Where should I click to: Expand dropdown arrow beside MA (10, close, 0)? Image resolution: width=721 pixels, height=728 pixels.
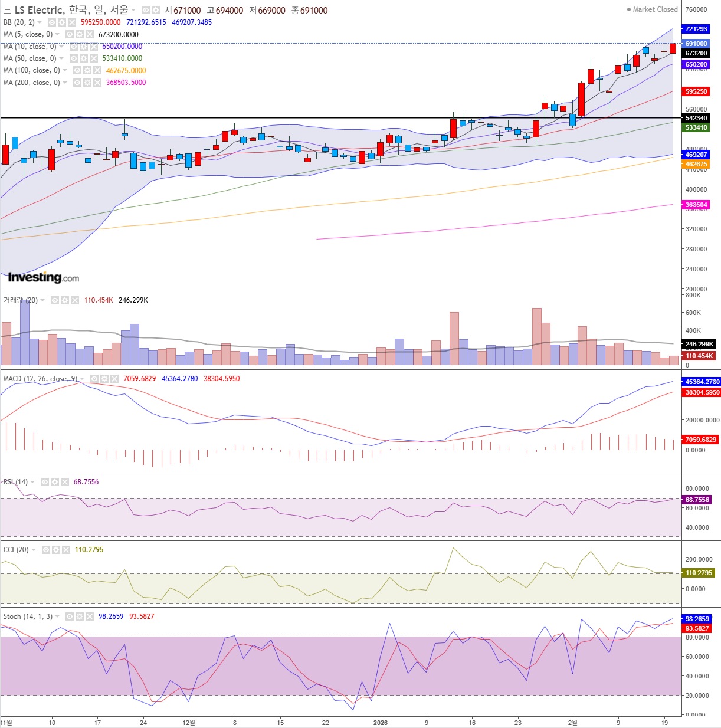click(x=61, y=47)
